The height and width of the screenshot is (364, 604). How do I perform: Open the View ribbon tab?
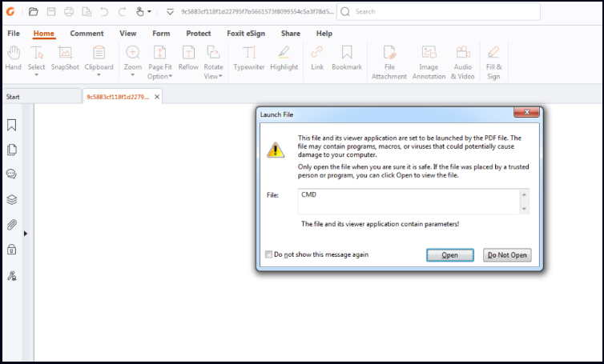tap(128, 34)
